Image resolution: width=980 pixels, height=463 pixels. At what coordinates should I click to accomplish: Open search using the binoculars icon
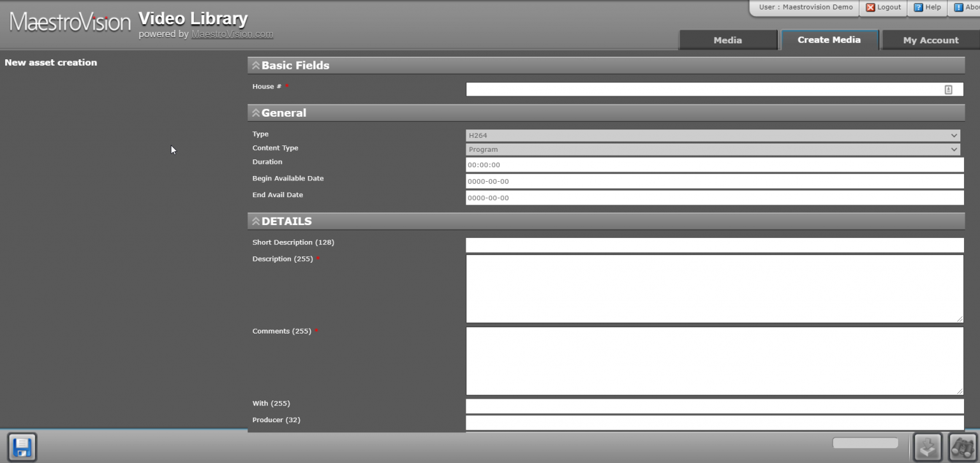[963, 446]
